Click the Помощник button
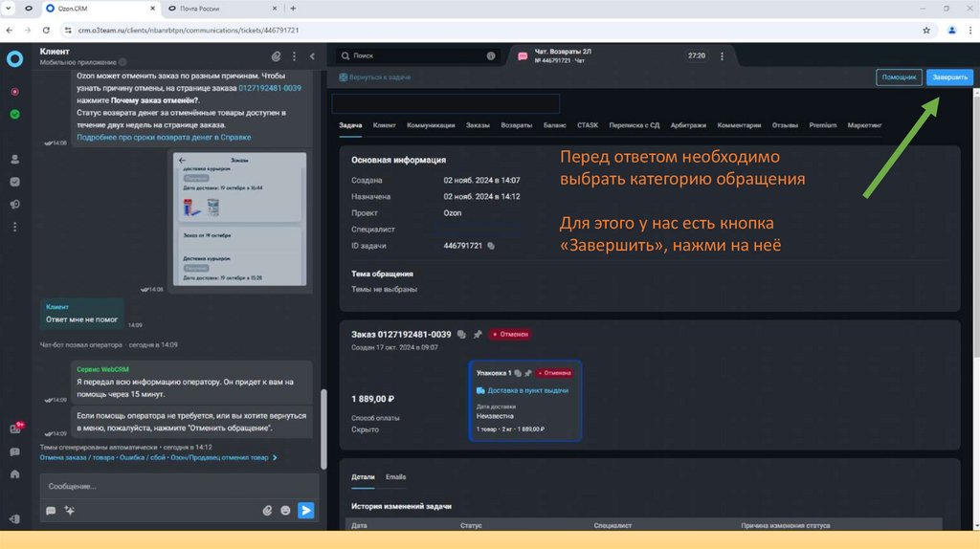Image resolution: width=980 pixels, height=549 pixels. 899,77
